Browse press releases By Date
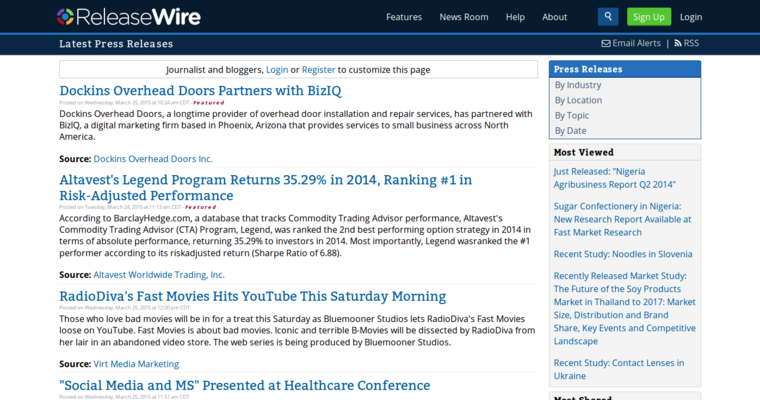760x400 pixels. (x=570, y=131)
